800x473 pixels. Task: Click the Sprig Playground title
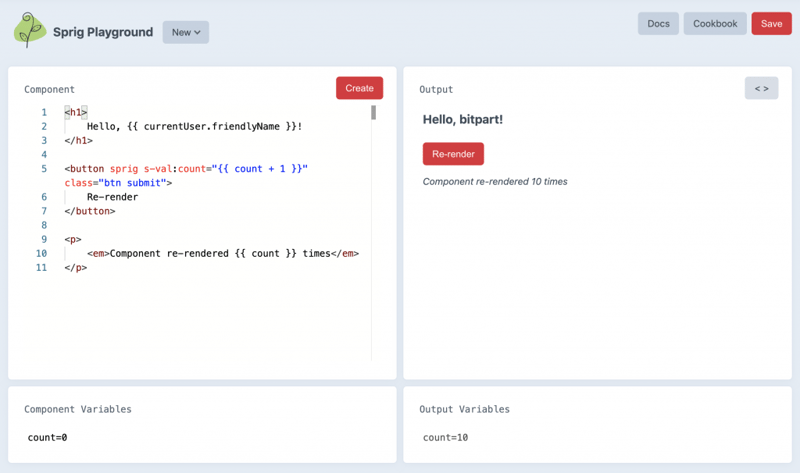click(103, 32)
